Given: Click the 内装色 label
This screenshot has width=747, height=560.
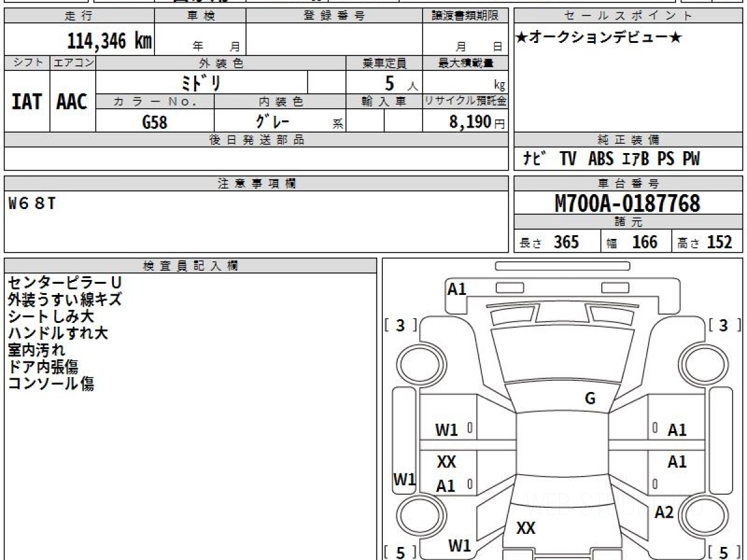Looking at the screenshot, I should coord(280,101).
